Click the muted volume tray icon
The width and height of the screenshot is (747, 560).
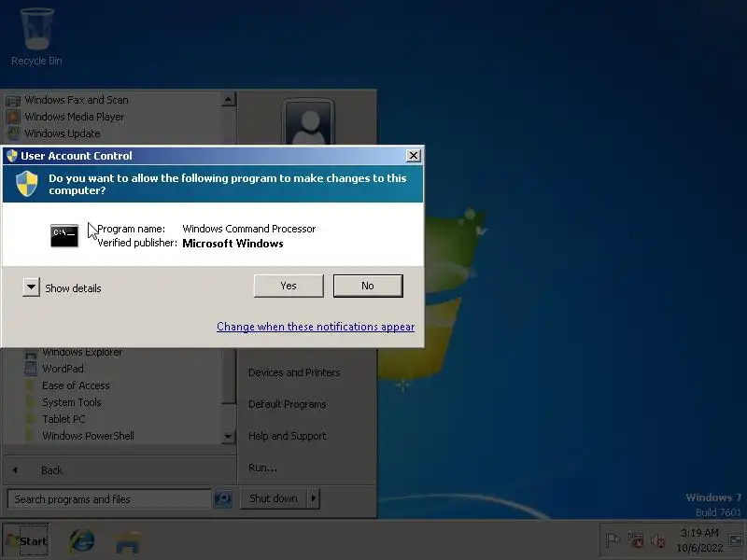658,540
